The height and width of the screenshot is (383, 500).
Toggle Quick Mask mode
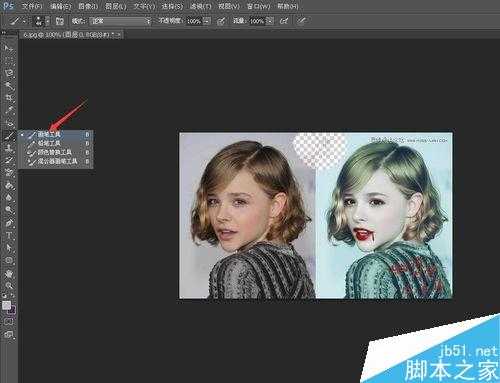pyautogui.click(x=9, y=322)
